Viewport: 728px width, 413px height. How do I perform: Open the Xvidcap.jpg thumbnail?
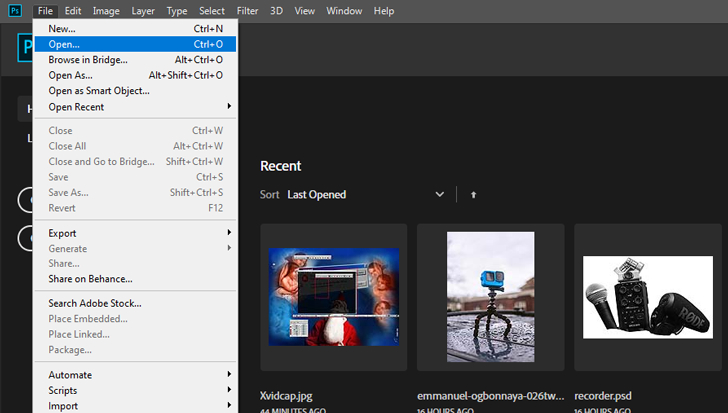(x=333, y=297)
